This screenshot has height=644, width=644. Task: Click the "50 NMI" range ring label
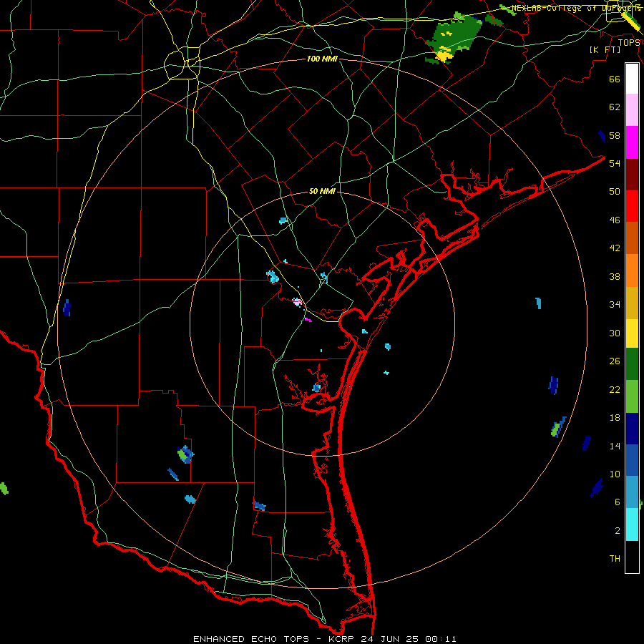tap(322, 191)
